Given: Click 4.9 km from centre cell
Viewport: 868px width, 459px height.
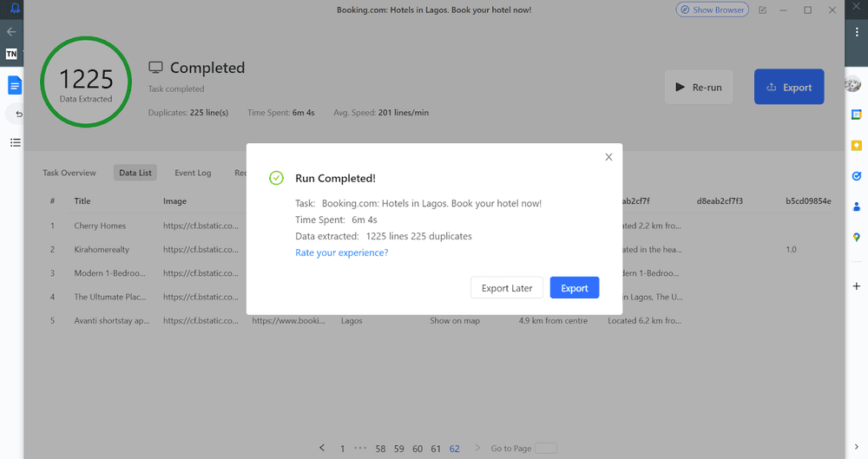Looking at the screenshot, I should point(553,321).
